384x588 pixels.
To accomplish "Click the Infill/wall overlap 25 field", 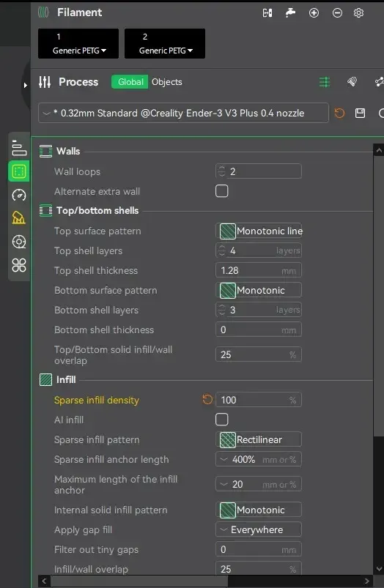I will click(x=259, y=568).
